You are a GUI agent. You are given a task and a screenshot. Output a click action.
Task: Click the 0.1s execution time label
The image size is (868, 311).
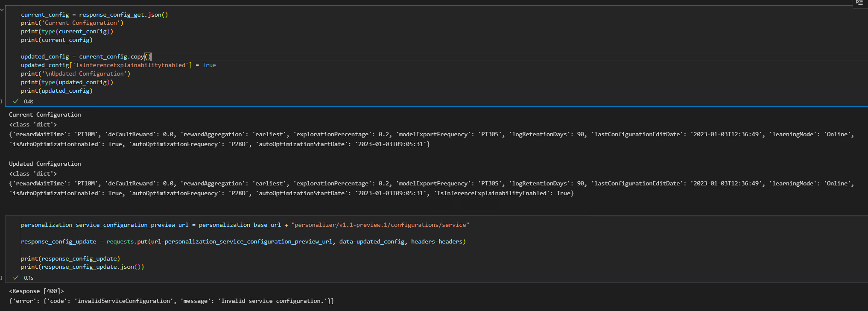(x=29, y=278)
